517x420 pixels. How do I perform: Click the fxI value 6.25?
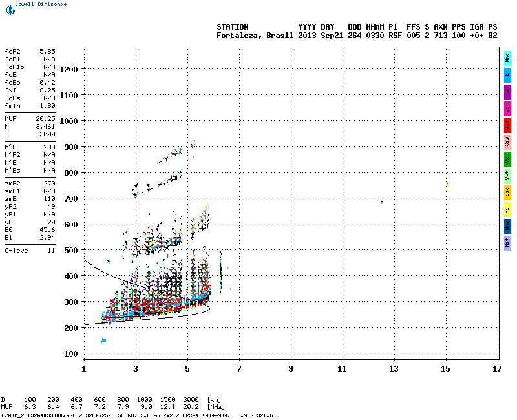coord(47,90)
